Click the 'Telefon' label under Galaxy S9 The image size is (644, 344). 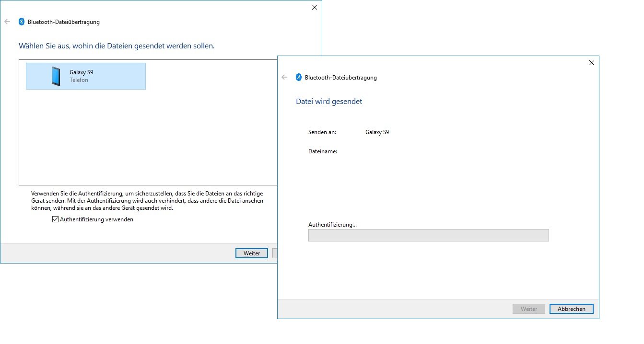pos(79,80)
